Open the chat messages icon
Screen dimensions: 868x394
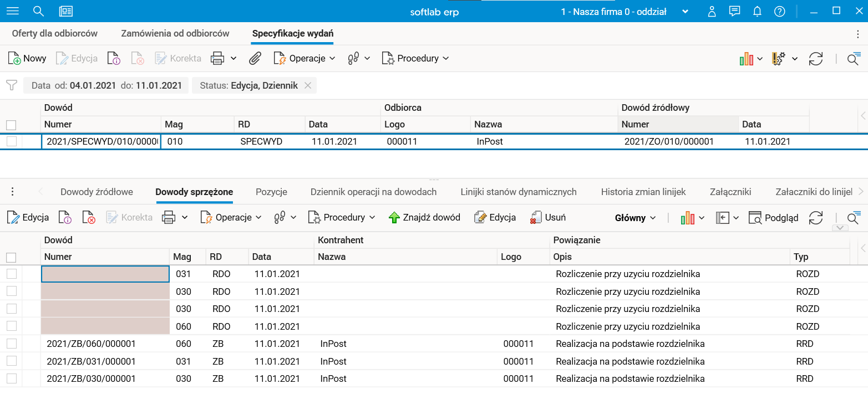[x=735, y=11]
